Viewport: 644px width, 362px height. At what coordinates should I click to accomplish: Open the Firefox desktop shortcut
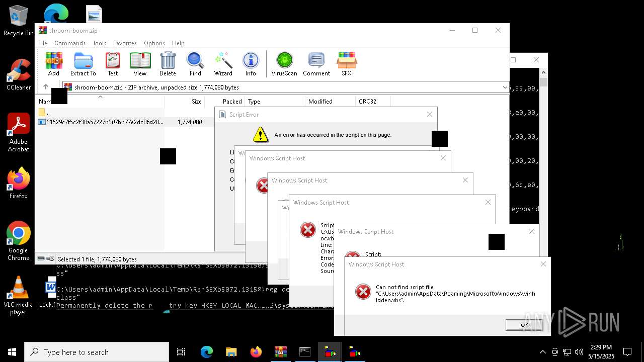(19, 183)
